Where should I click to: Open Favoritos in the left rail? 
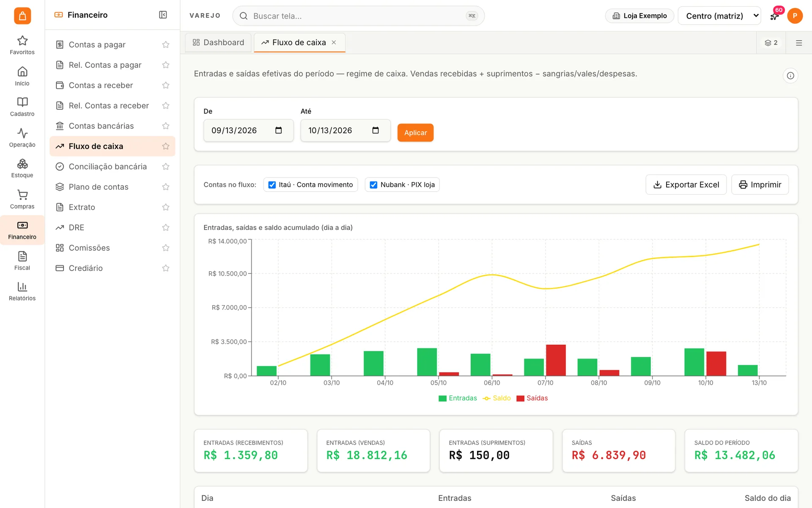(x=22, y=45)
